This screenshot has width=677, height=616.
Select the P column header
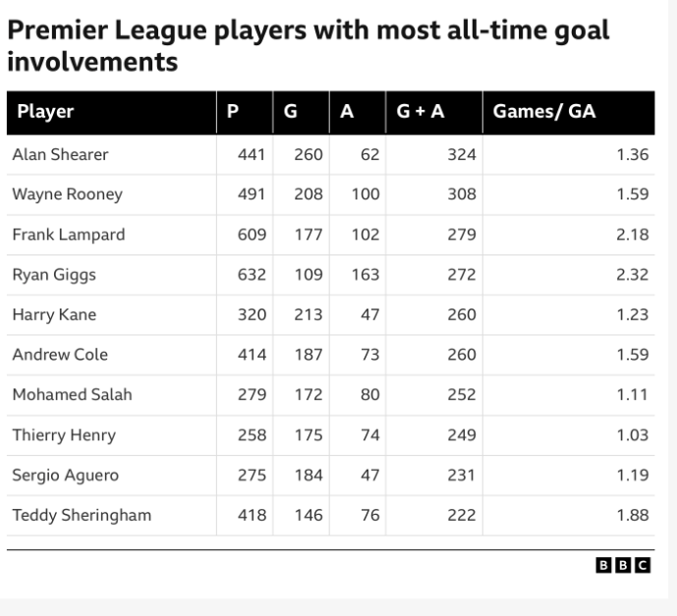[232, 111]
